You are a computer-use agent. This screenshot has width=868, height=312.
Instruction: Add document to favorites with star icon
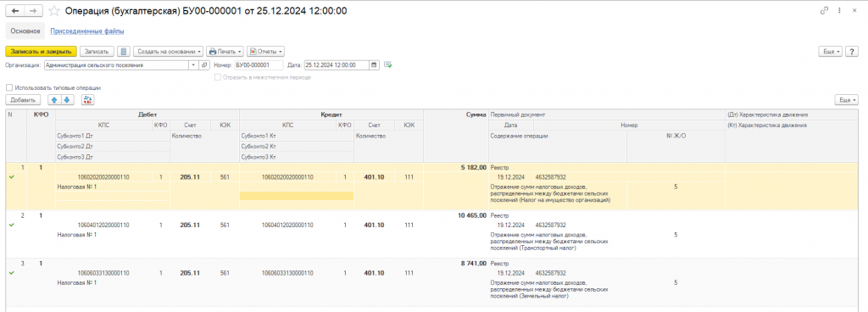click(x=53, y=11)
